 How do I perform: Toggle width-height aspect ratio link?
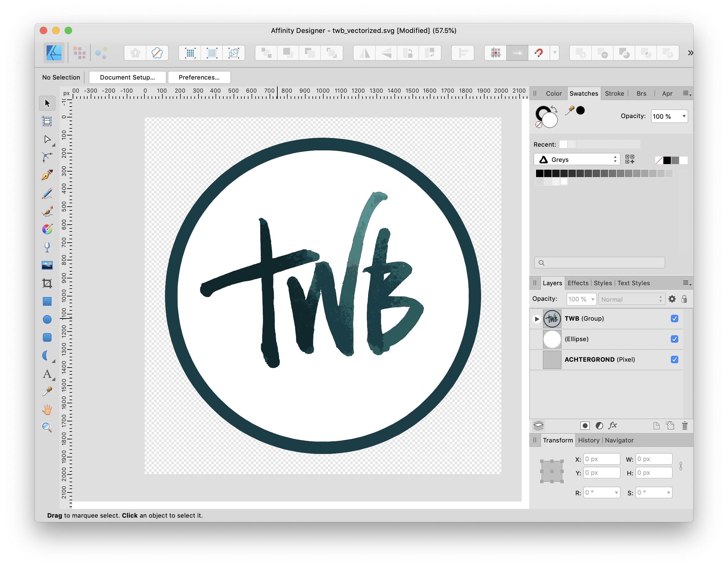(681, 466)
